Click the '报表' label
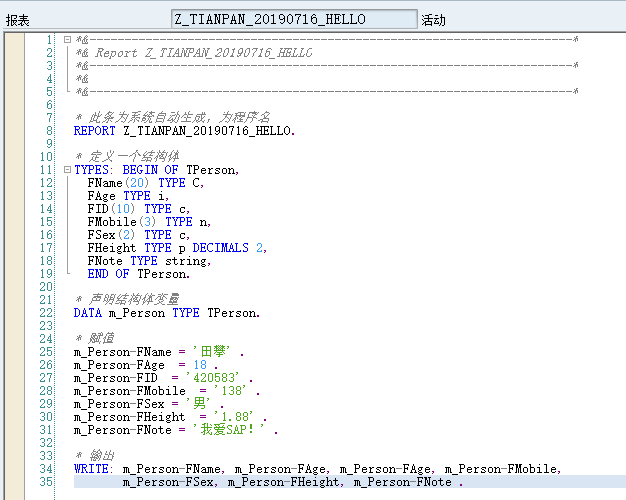Image resolution: width=626 pixels, height=500 pixels. tap(18, 20)
